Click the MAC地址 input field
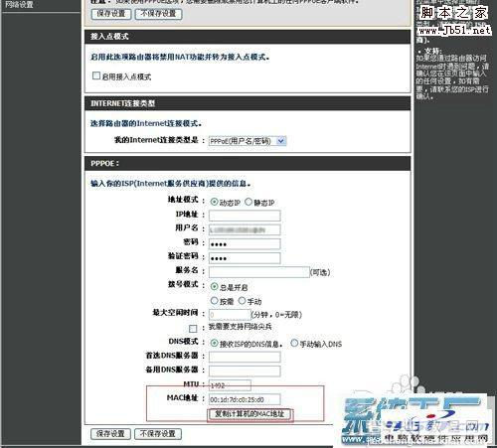Image resolution: width=497 pixels, height=448 pixels. (x=245, y=399)
